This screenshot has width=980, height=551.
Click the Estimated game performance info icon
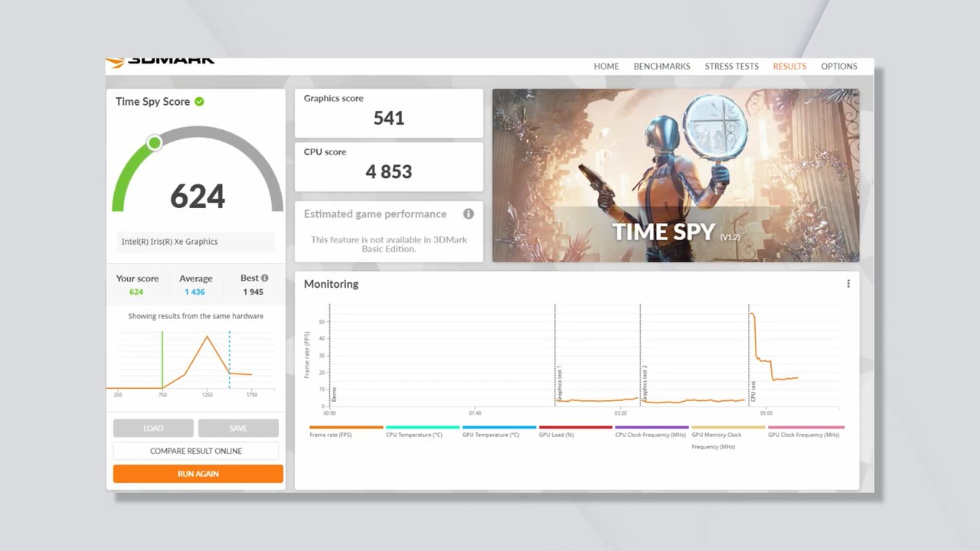(x=469, y=214)
